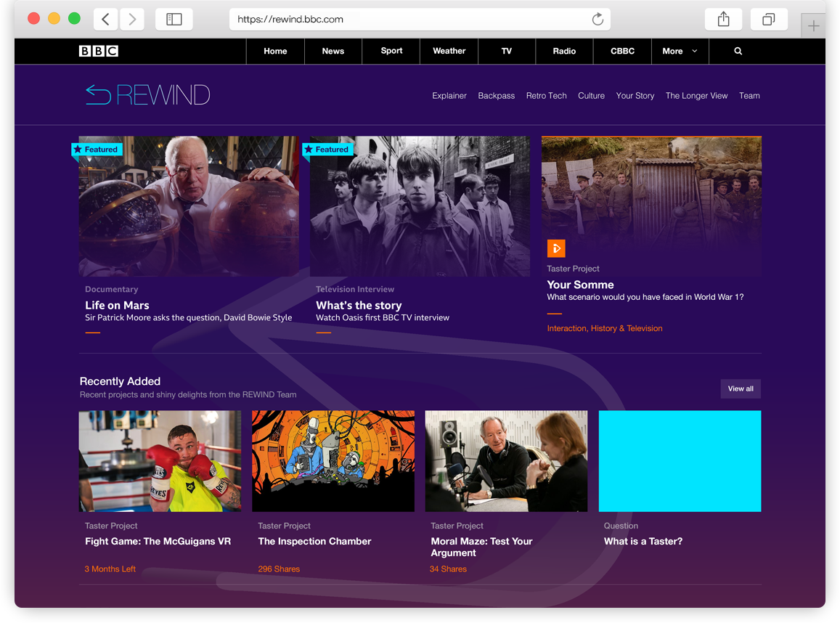Screen dimensions: 840x623
Task: Open Safari's tab overview icon
Action: click(769, 19)
